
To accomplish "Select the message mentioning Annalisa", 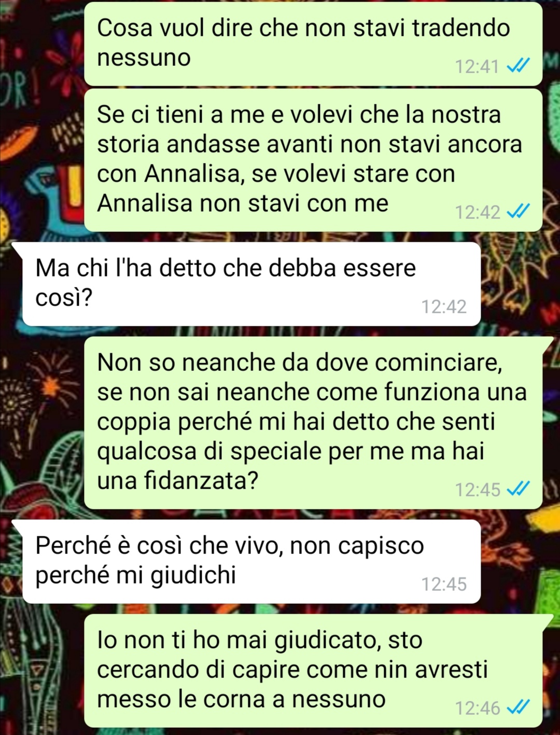I will 313,160.
